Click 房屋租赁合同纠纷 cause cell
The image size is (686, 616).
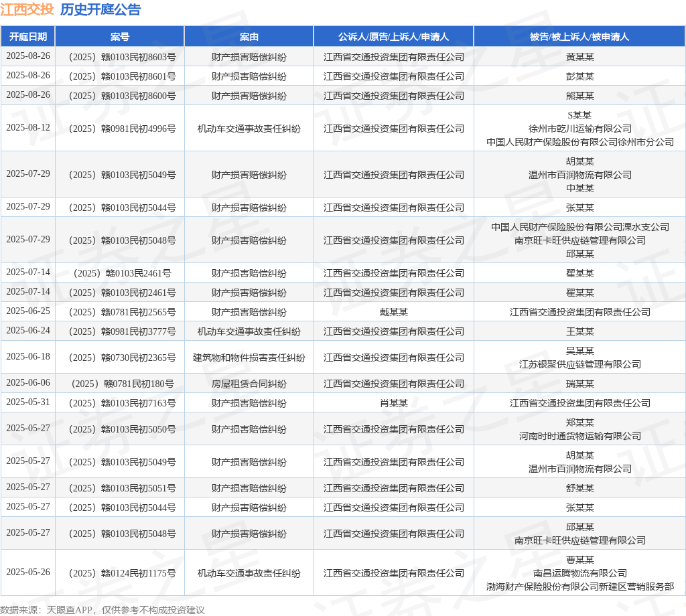click(249, 384)
